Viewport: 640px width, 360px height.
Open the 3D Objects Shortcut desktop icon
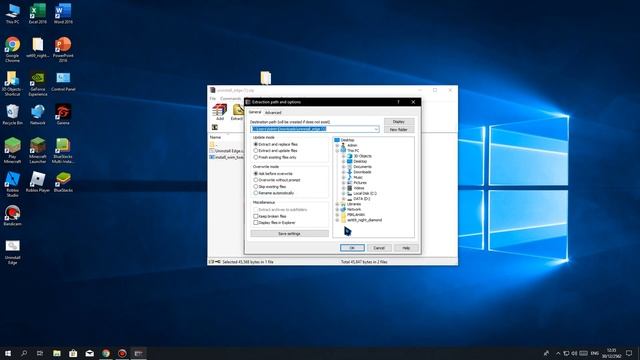pos(12,83)
